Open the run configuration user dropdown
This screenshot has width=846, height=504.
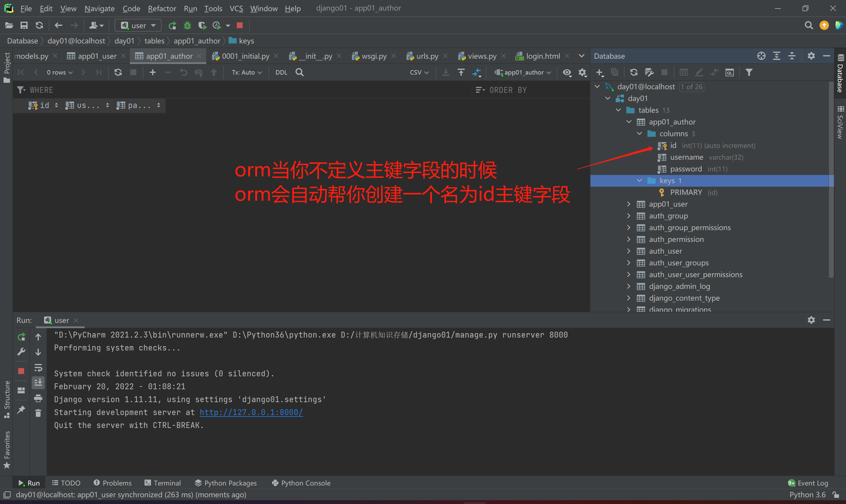(x=137, y=26)
